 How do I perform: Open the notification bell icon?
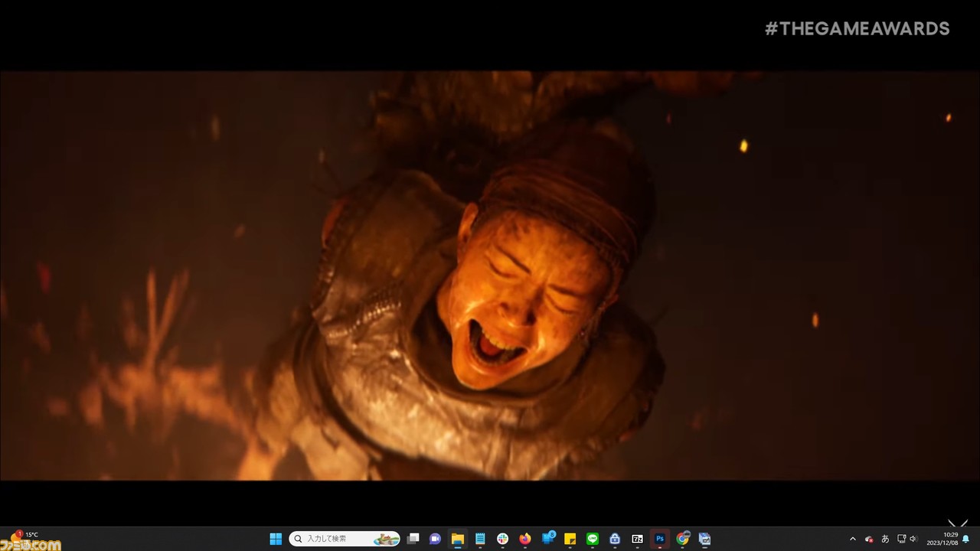pyautogui.click(x=966, y=539)
